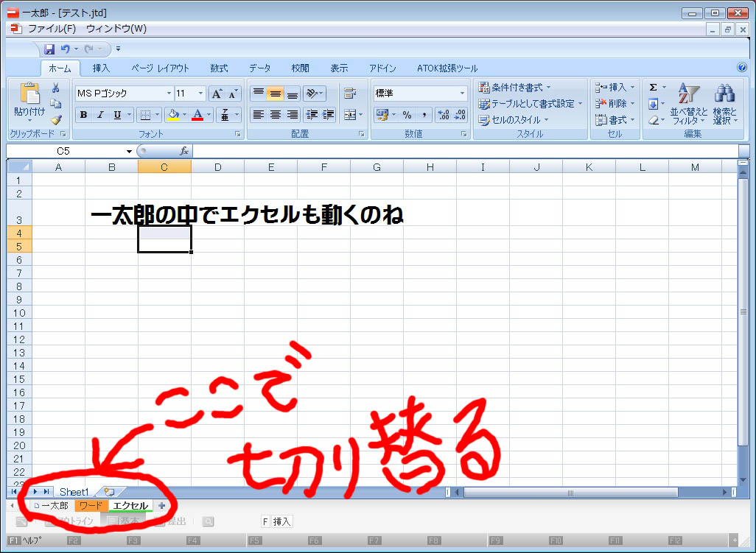The image size is (756, 553).
Task: Apply red font color A
Action: point(197,115)
